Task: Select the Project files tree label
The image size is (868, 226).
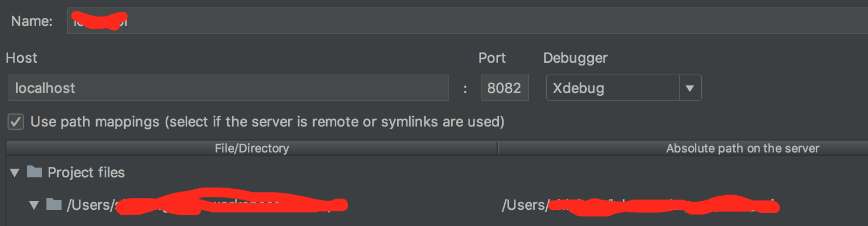Action: (86, 172)
